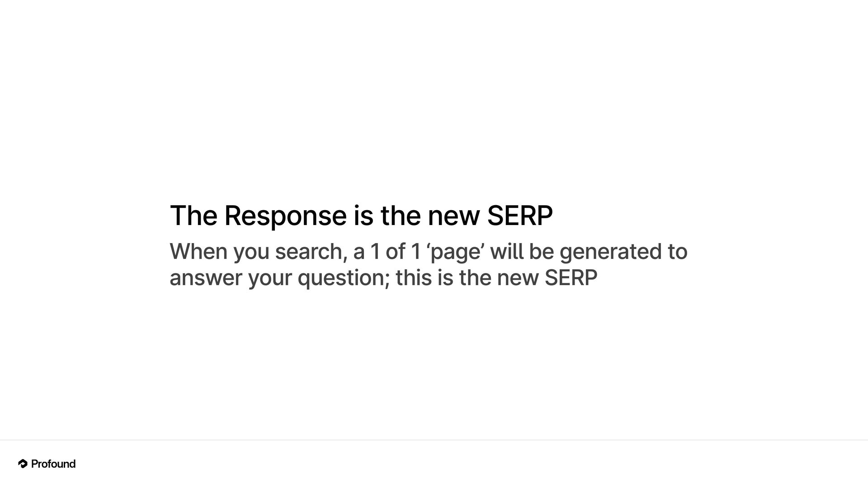Click the word "search," in the subtitle
This screenshot has width=868, height=488.
[x=311, y=252]
